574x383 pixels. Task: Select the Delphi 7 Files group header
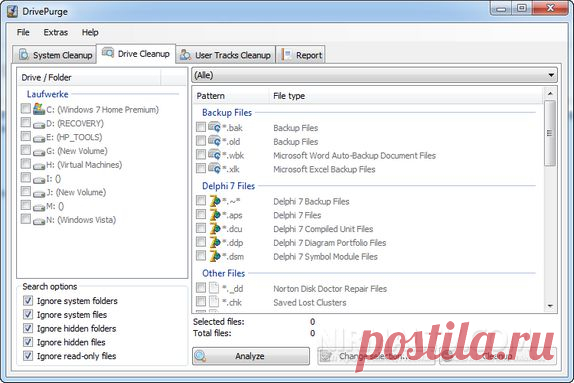pos(228,186)
